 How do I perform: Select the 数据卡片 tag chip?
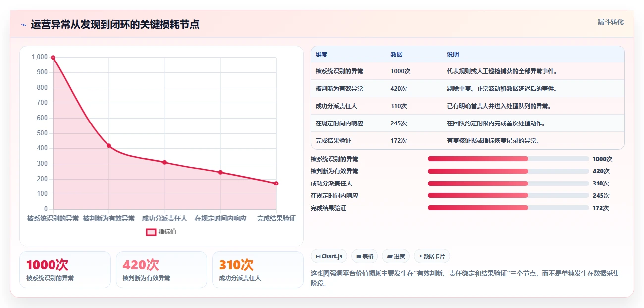pos(431,256)
